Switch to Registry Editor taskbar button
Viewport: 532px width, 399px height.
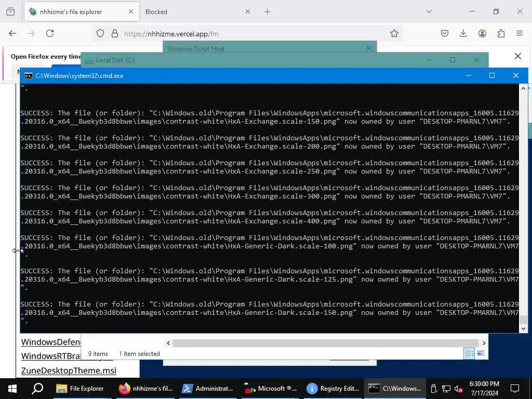333,389
